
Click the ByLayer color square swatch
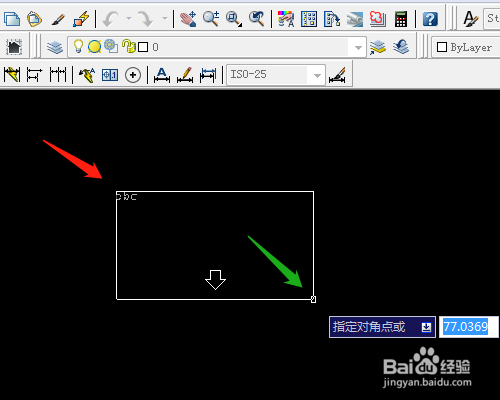click(442, 47)
